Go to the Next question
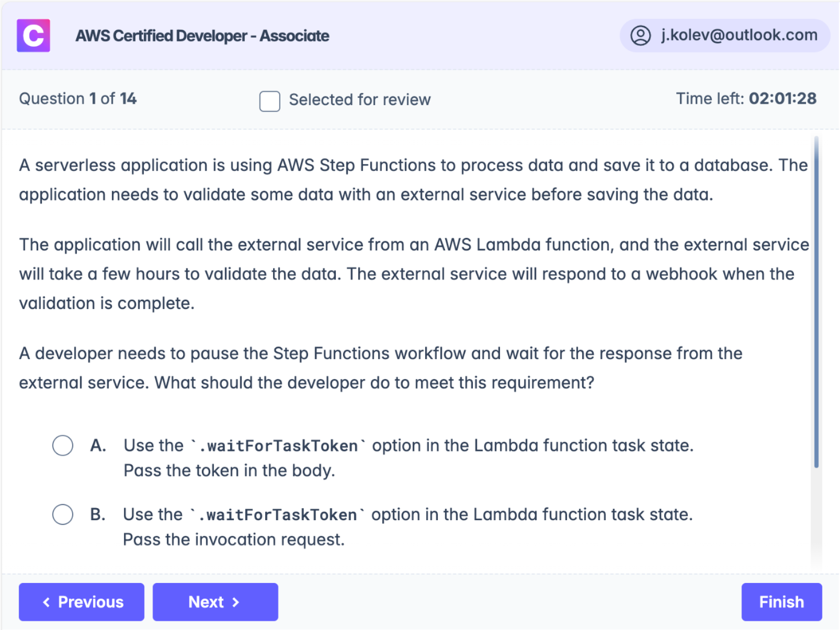This screenshot has height=630, width=840. coord(215,602)
